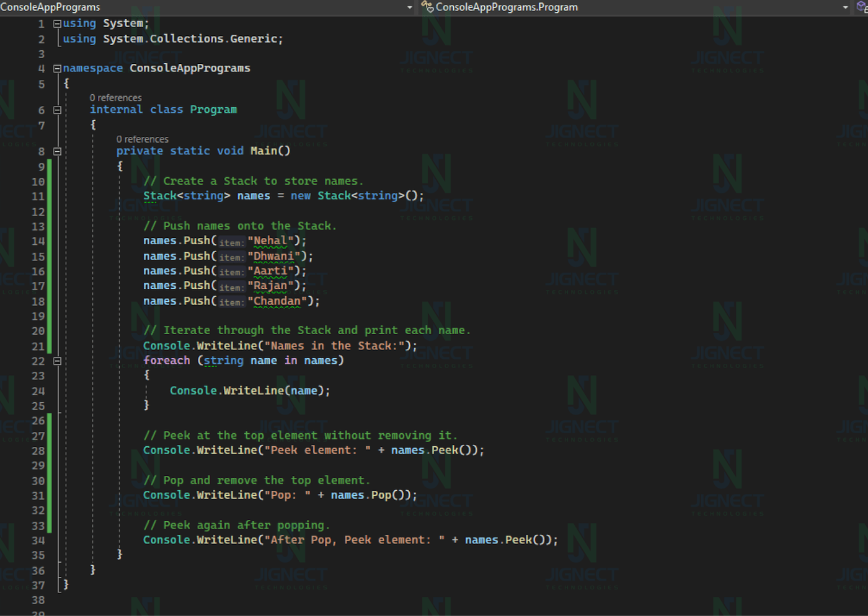Click the comment "Peek again after popping."
The width and height of the screenshot is (868, 616).
[237, 526]
